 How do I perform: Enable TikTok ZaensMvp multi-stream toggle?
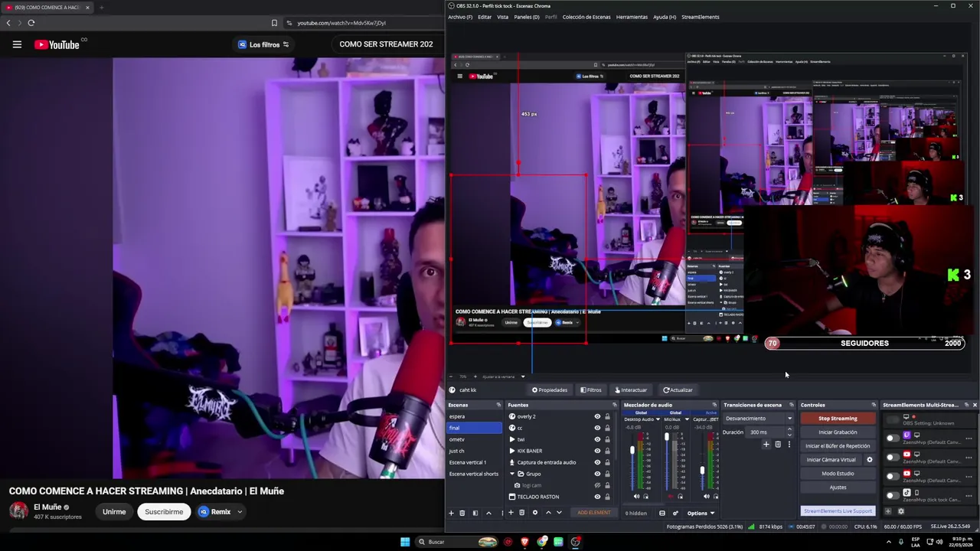[x=893, y=495]
